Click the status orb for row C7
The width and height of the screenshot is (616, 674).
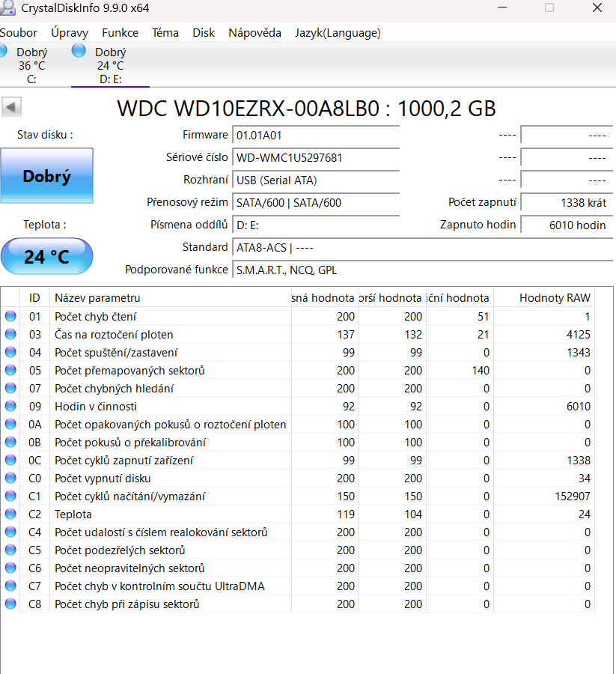click(10, 586)
